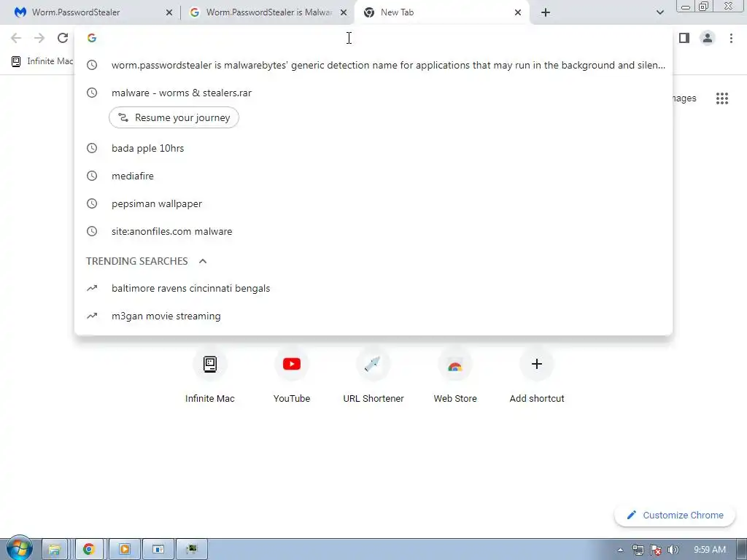747x560 pixels.
Task: Open a new tab with plus button
Action: click(x=546, y=12)
